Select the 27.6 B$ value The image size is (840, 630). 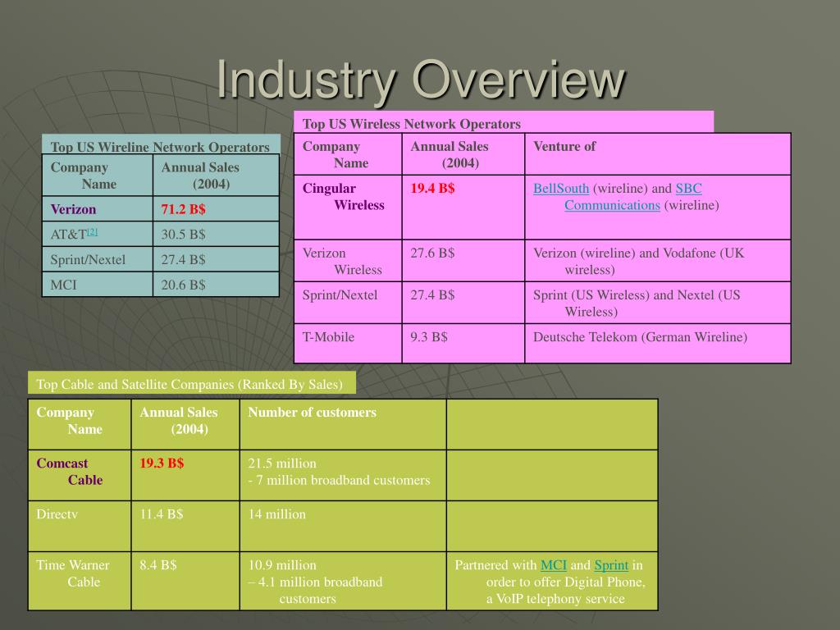tap(432, 253)
